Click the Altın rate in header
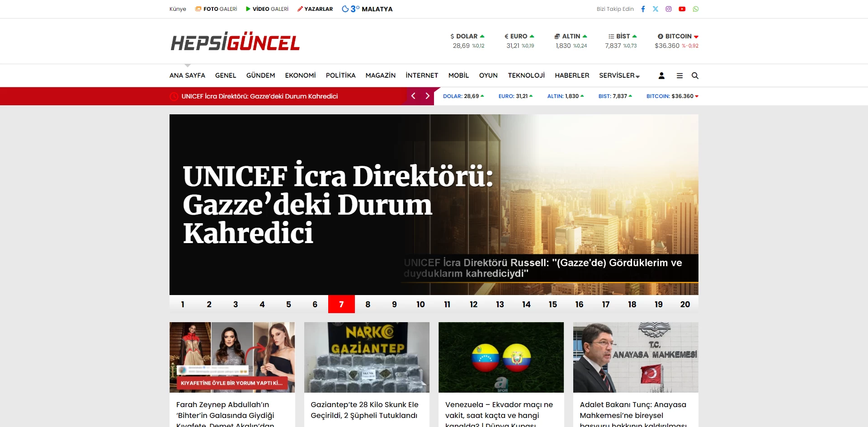The height and width of the screenshot is (427, 868). tap(571, 41)
